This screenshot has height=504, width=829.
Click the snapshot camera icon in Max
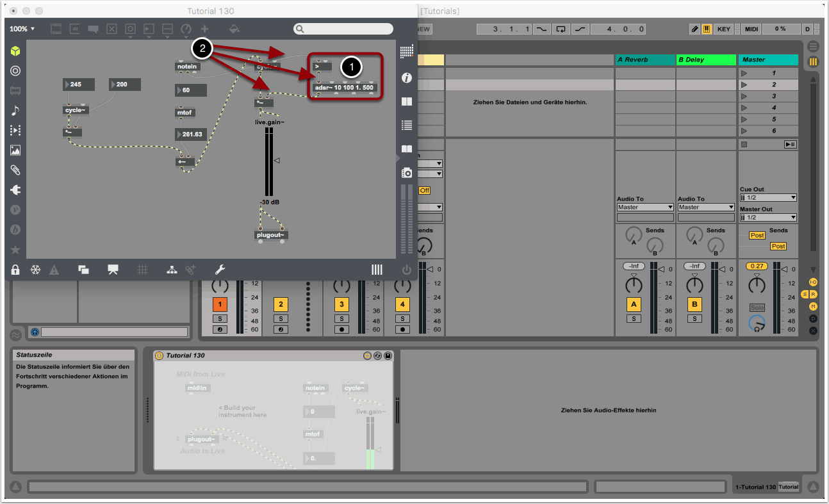(x=406, y=173)
